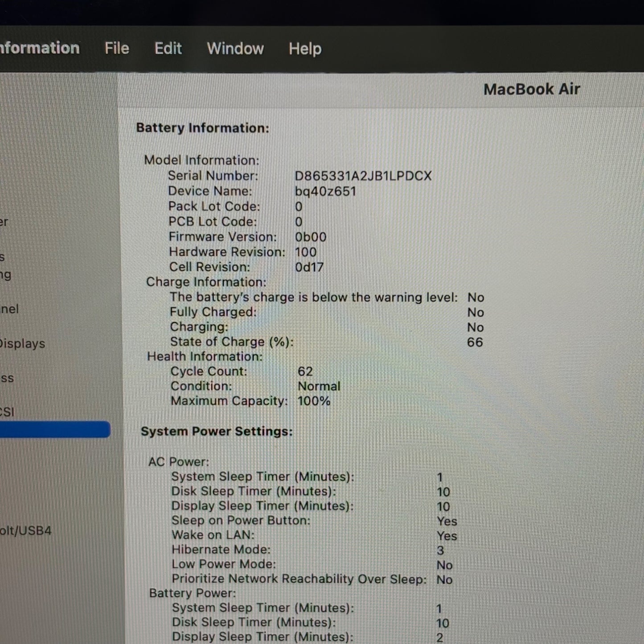Click the blue highlighted sidebar row
The height and width of the screenshot is (644, 644).
[x=55, y=430]
